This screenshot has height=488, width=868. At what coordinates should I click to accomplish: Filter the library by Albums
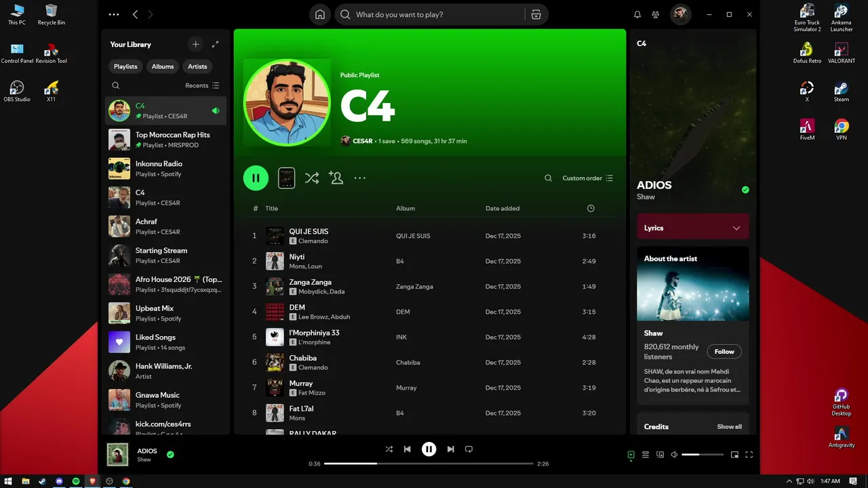[x=163, y=66]
